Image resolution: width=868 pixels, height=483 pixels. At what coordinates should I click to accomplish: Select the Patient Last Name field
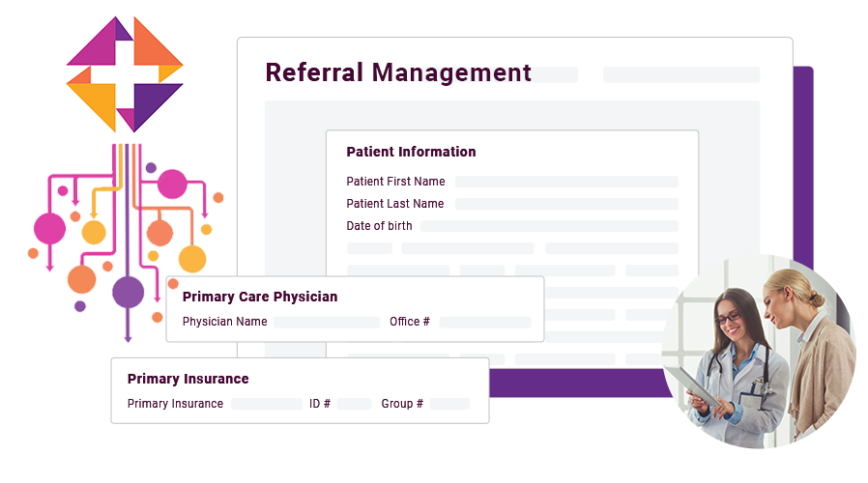(566, 204)
